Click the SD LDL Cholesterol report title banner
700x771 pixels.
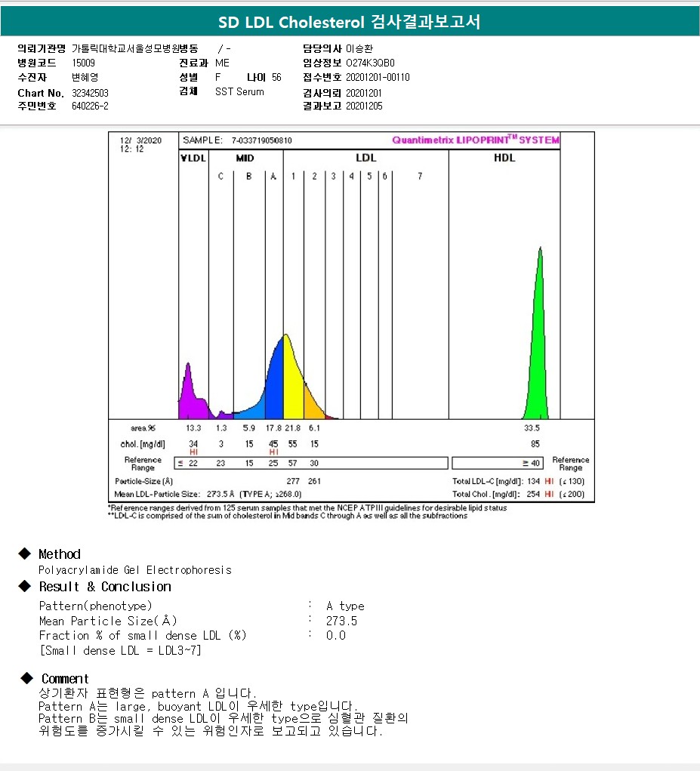click(350, 23)
